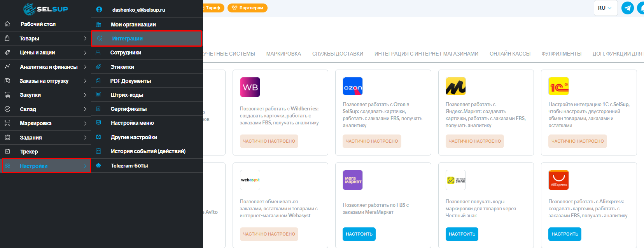Click the icon beside Настройка меню
Viewport: 644px width, 248px height.
(98, 123)
